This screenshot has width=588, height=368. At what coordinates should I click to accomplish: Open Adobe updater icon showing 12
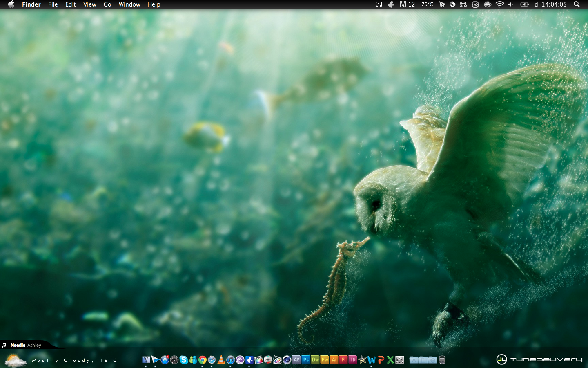[x=407, y=4]
